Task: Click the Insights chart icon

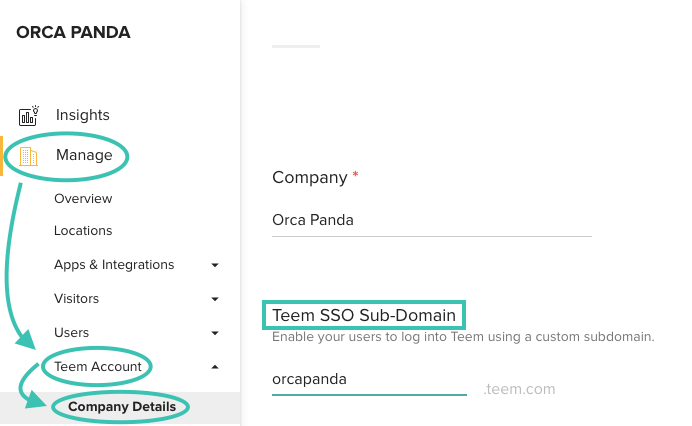Action: coord(29,116)
